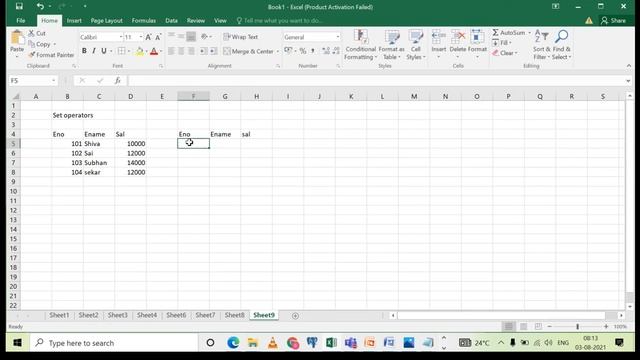The width and height of the screenshot is (640, 360).
Task: Click the Share button
Action: (x=613, y=20)
